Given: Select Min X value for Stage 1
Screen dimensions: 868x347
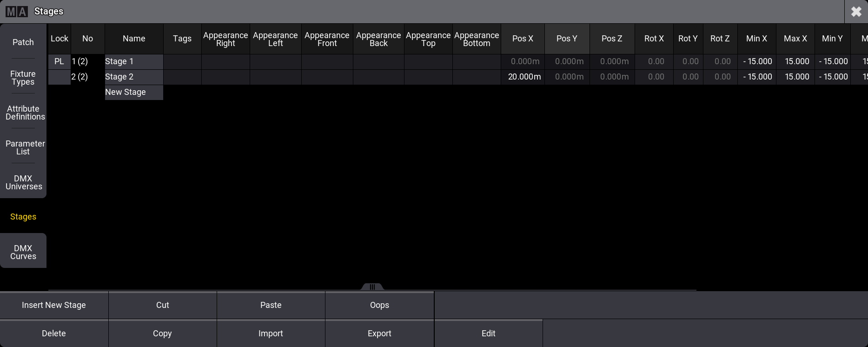Looking at the screenshot, I should (757, 61).
